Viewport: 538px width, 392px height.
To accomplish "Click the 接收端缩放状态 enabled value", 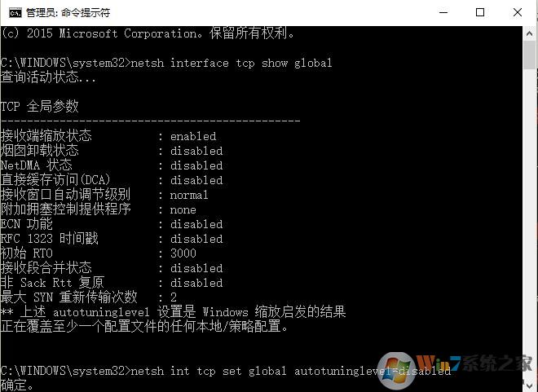I will (x=193, y=136).
